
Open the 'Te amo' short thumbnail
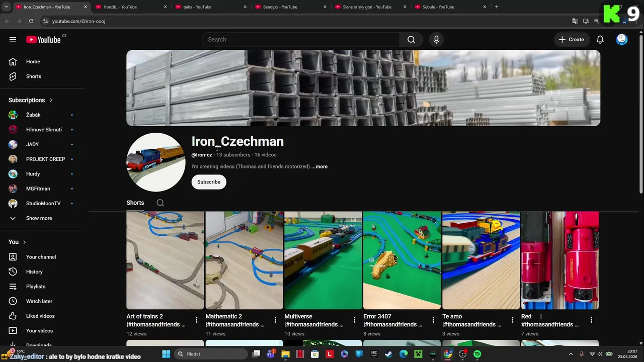click(x=481, y=260)
